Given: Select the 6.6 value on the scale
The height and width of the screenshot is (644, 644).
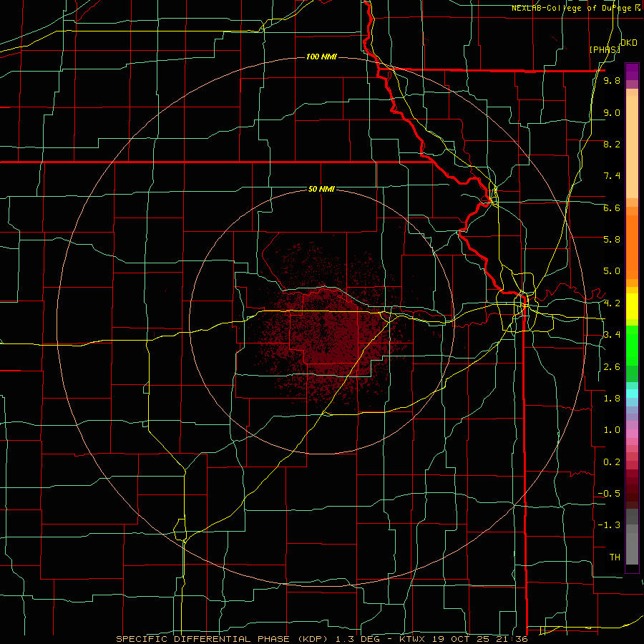Looking at the screenshot, I should [612, 208].
